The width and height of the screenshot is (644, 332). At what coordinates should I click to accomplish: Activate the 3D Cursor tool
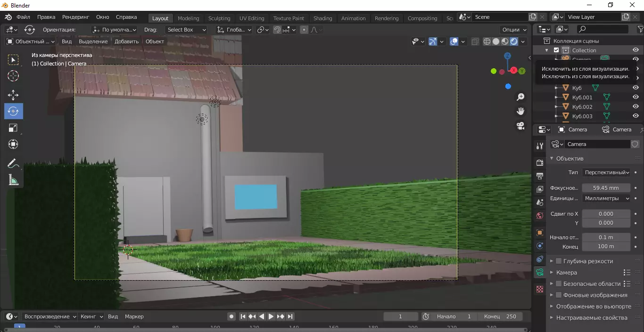point(13,76)
